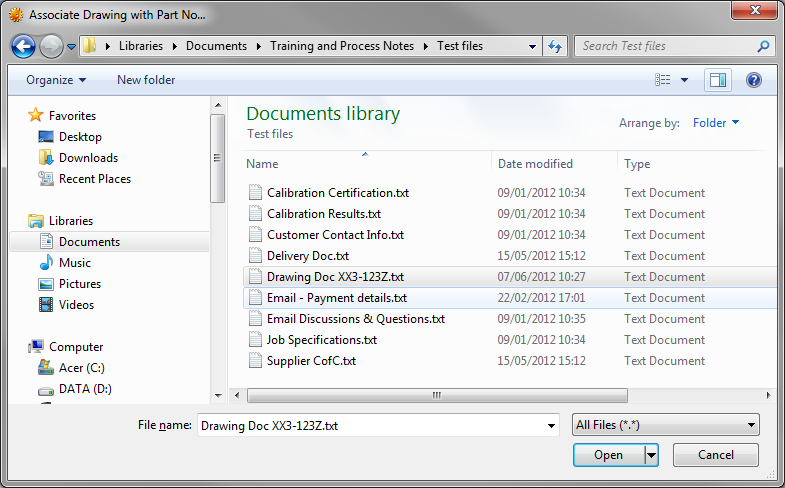Open the Organize menu
The width and height of the screenshot is (785, 488).
[56, 80]
